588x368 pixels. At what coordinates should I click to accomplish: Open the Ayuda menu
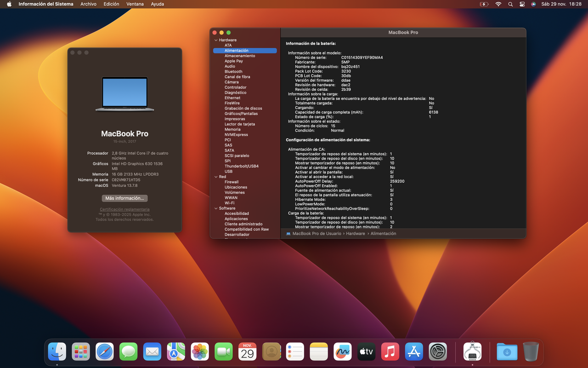(157, 4)
